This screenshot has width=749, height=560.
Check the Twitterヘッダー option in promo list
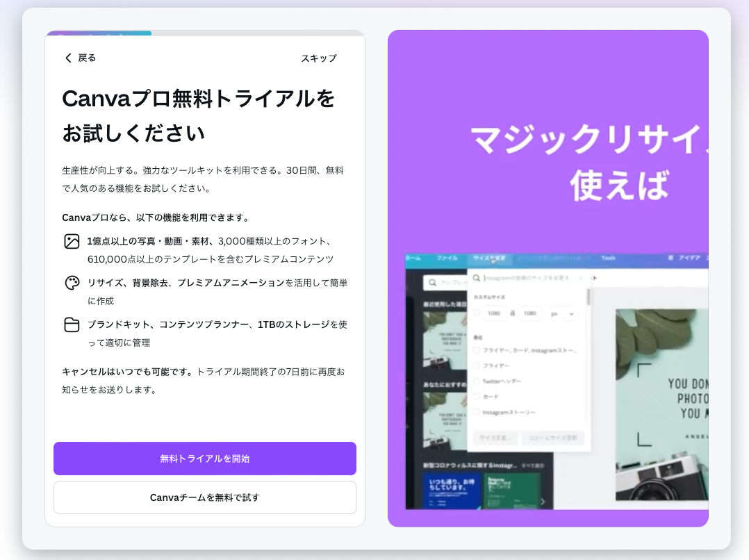tap(476, 381)
